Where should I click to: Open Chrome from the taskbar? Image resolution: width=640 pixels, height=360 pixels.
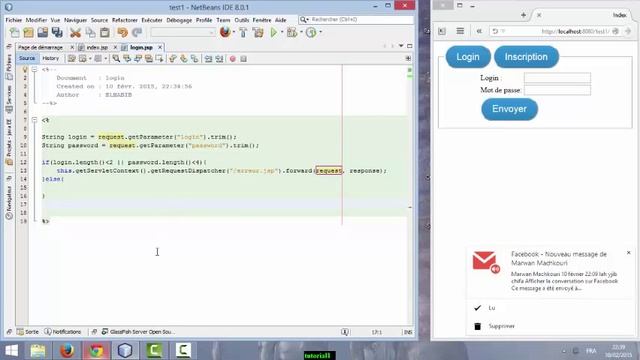click(x=96, y=351)
